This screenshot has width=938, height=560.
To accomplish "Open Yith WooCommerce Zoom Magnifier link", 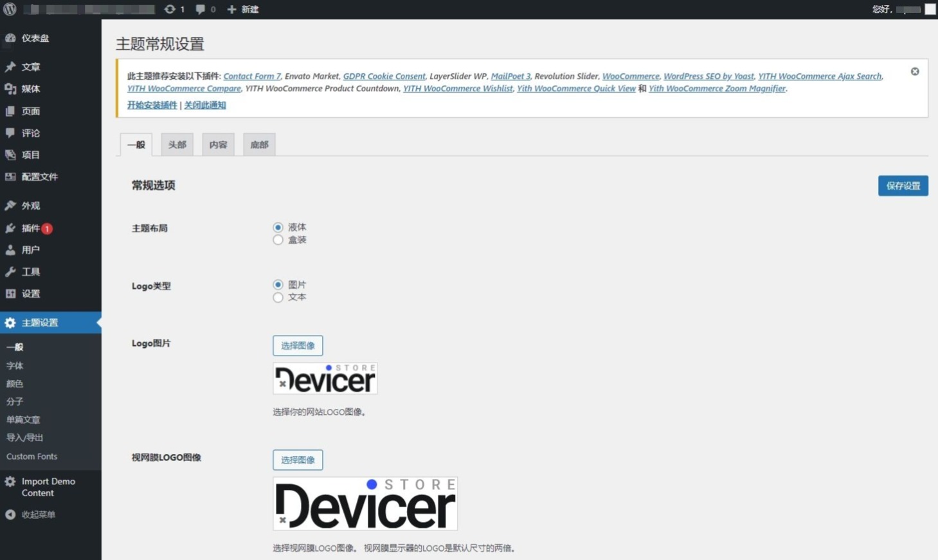I will point(717,88).
